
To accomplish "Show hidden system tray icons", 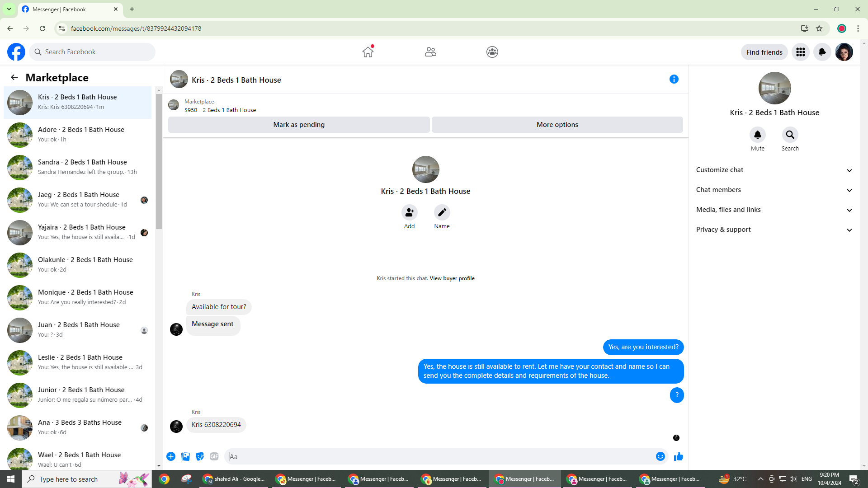I will 760,479.
